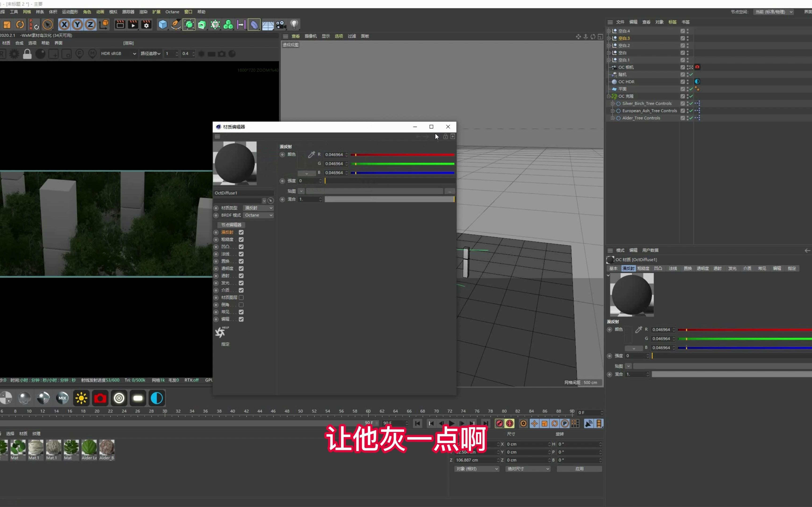Render to Picture Viewer
Screen dimensions: 812x507
click(x=133, y=24)
